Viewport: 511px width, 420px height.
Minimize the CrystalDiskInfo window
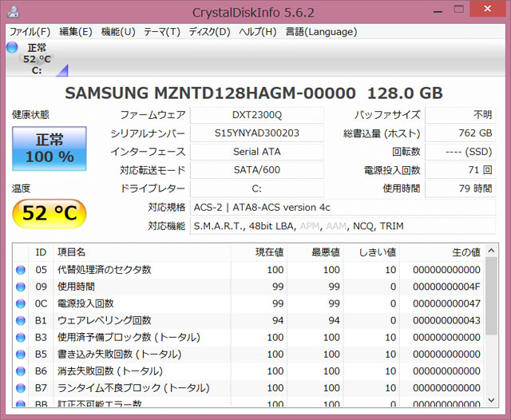click(x=438, y=11)
